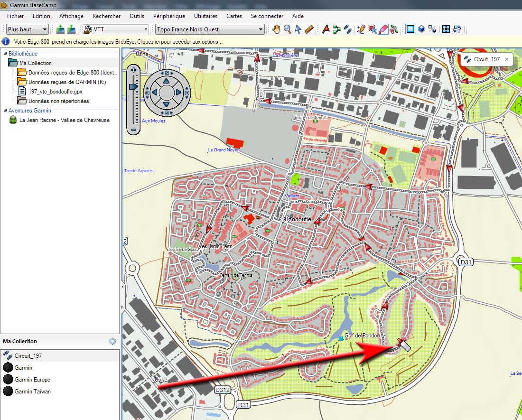Select the Move Point tool

click(372, 29)
